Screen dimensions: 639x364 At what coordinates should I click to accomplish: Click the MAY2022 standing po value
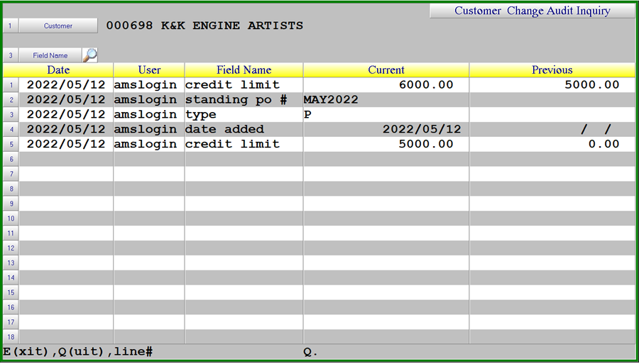pyautogui.click(x=331, y=100)
